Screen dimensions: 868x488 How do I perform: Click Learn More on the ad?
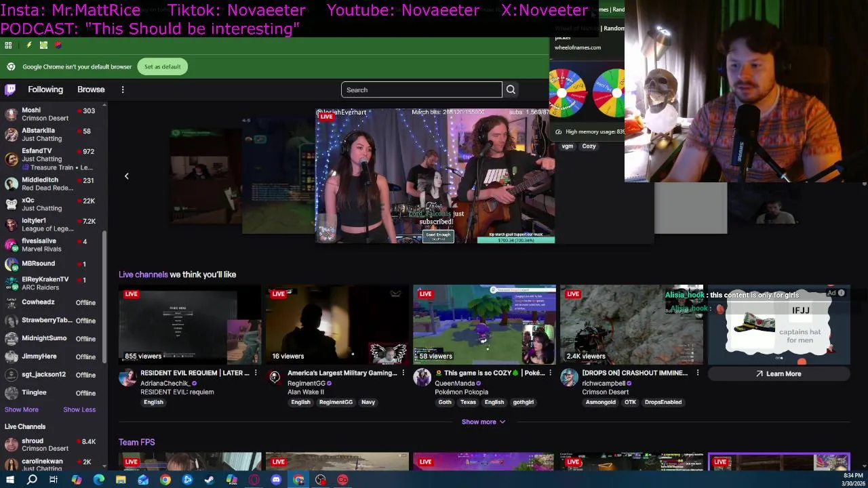pyautogui.click(x=778, y=373)
